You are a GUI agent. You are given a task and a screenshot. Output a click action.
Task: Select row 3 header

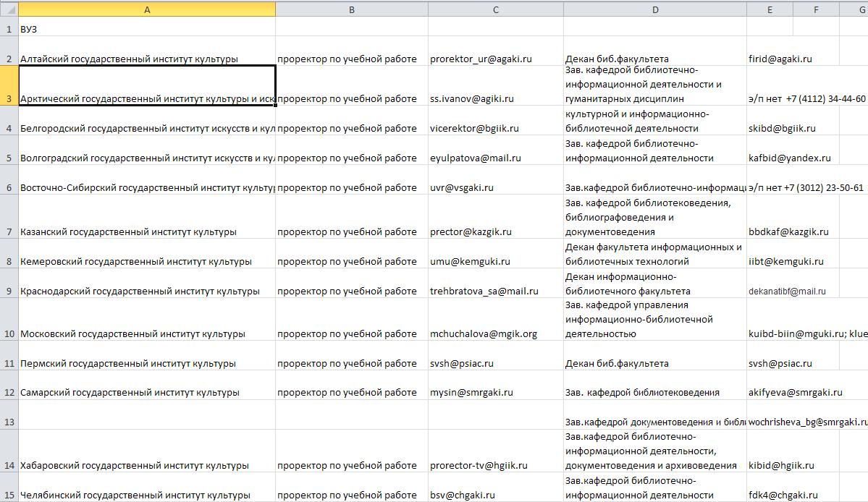(x=9, y=85)
